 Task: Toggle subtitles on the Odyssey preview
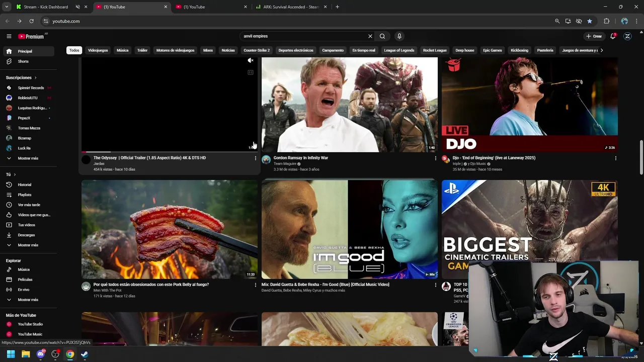click(250, 72)
